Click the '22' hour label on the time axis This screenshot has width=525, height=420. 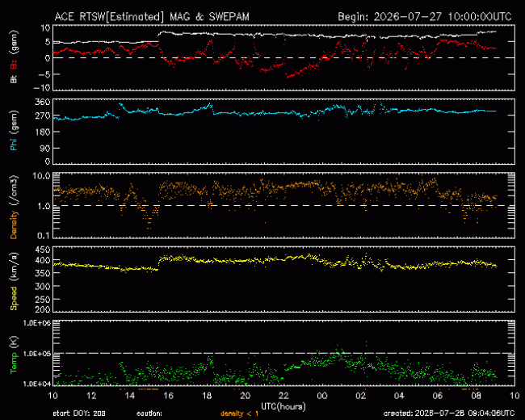(283, 396)
